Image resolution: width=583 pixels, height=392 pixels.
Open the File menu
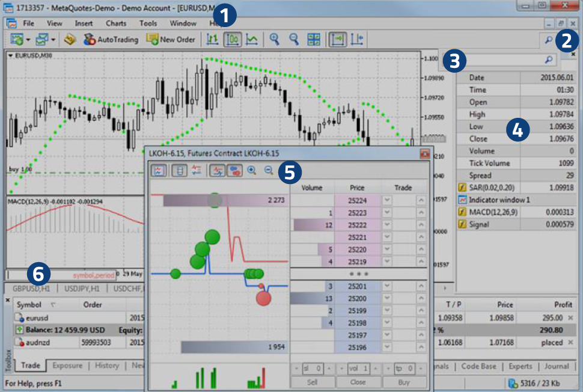coord(28,23)
